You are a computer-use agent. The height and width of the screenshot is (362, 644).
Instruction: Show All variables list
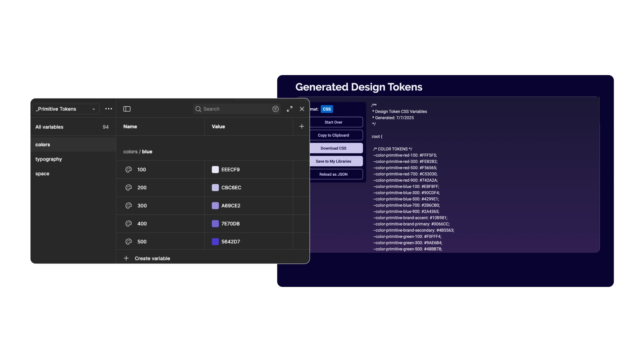[x=49, y=127]
